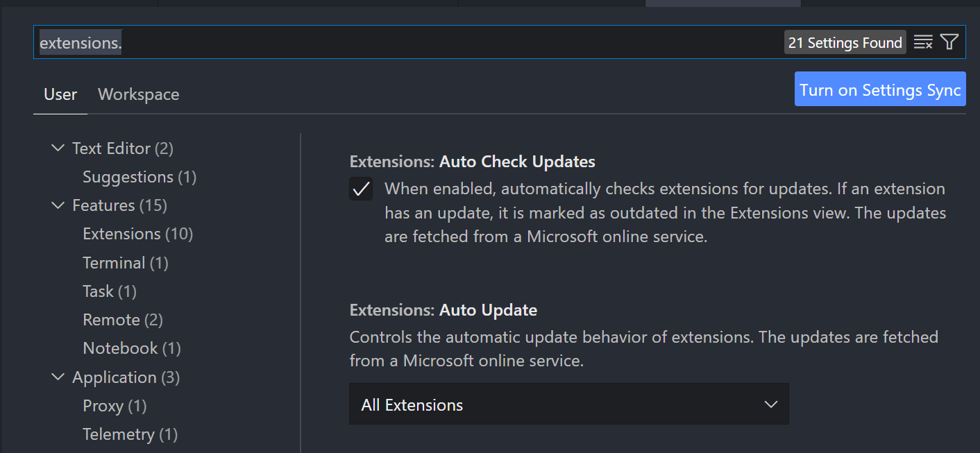Select the Extensions category under Features
Image resolution: width=980 pixels, height=453 pixels.
[137, 234]
